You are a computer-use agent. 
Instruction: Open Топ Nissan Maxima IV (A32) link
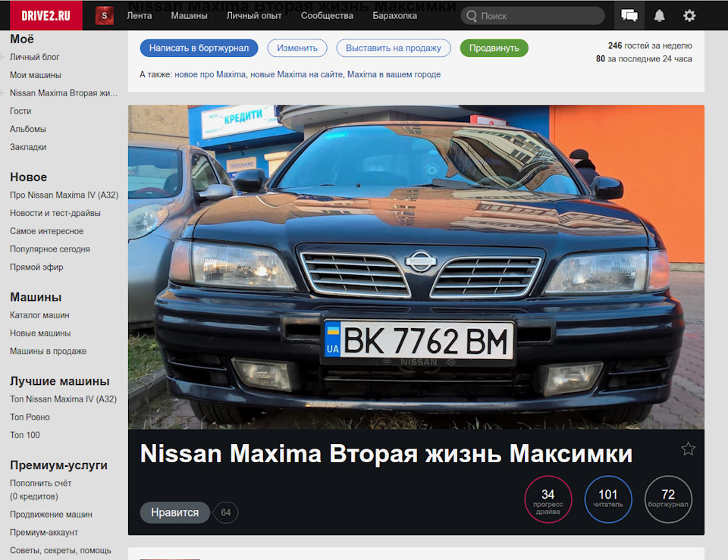point(63,399)
